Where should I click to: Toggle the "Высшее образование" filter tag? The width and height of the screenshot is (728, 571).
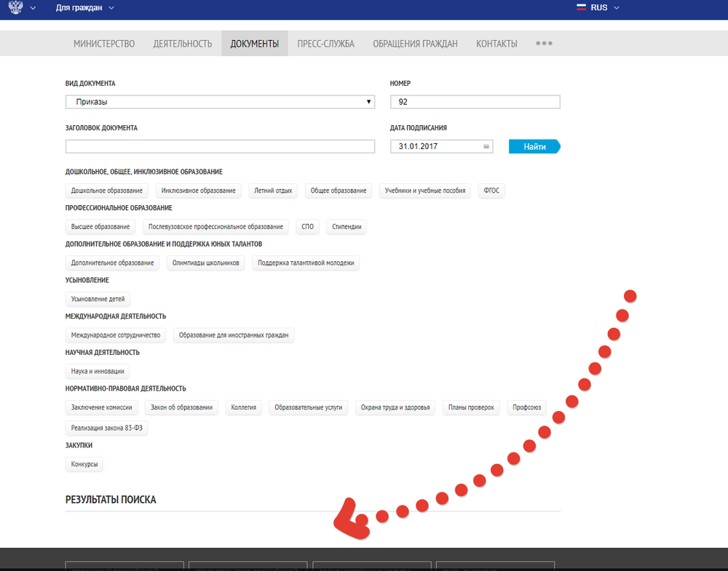(100, 227)
